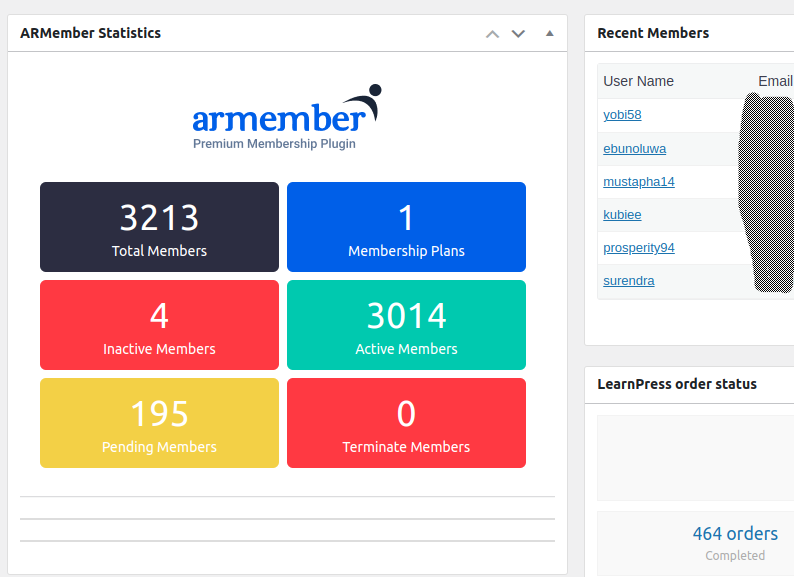Click the User Name column header

pos(638,81)
